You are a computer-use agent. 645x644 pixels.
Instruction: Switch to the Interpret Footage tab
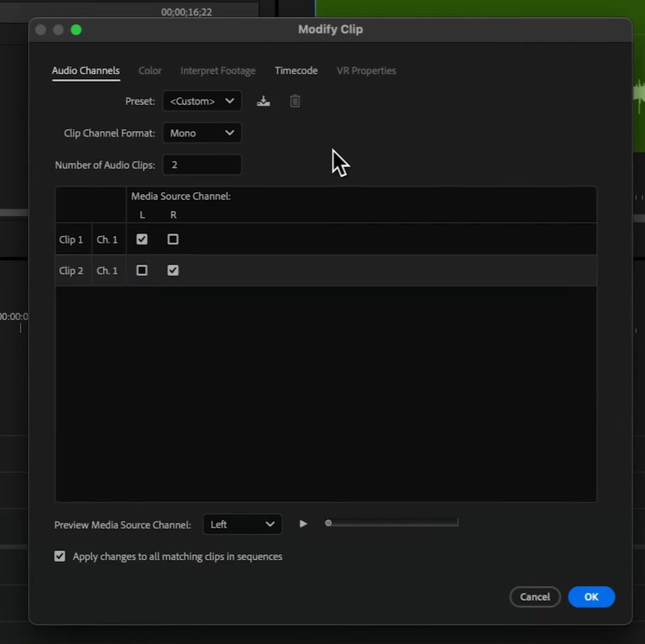pyautogui.click(x=218, y=71)
